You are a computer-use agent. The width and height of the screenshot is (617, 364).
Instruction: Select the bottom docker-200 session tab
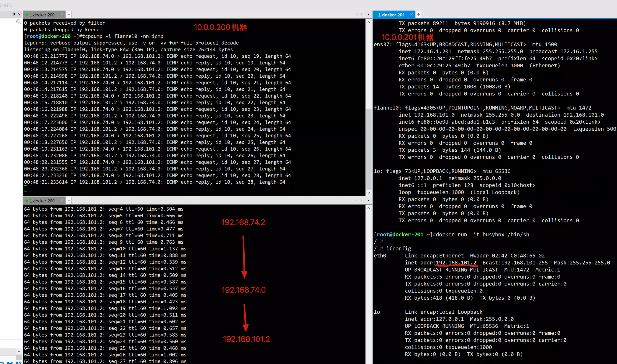pyautogui.click(x=42, y=201)
